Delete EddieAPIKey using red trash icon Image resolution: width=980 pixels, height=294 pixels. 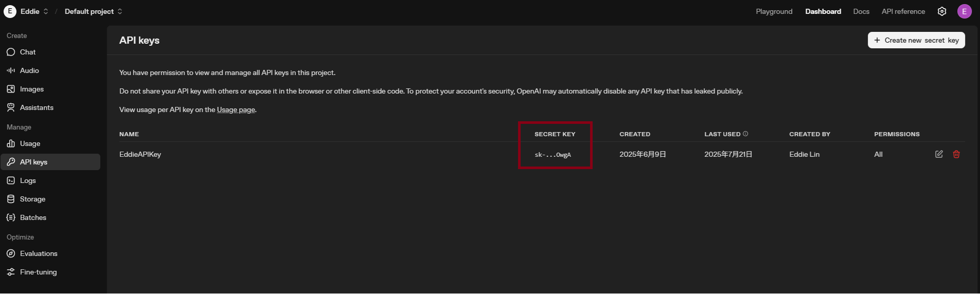click(956, 154)
